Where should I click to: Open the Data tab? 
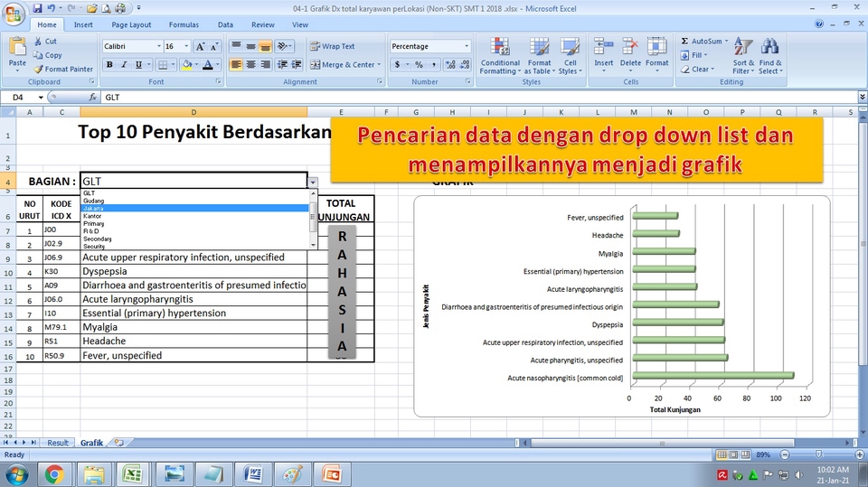(225, 25)
